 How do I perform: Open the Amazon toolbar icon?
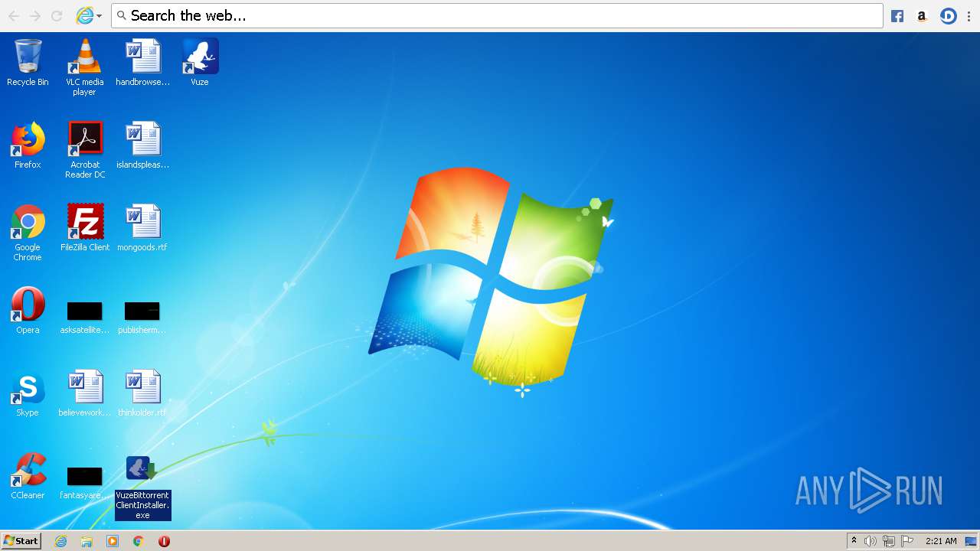tap(922, 15)
